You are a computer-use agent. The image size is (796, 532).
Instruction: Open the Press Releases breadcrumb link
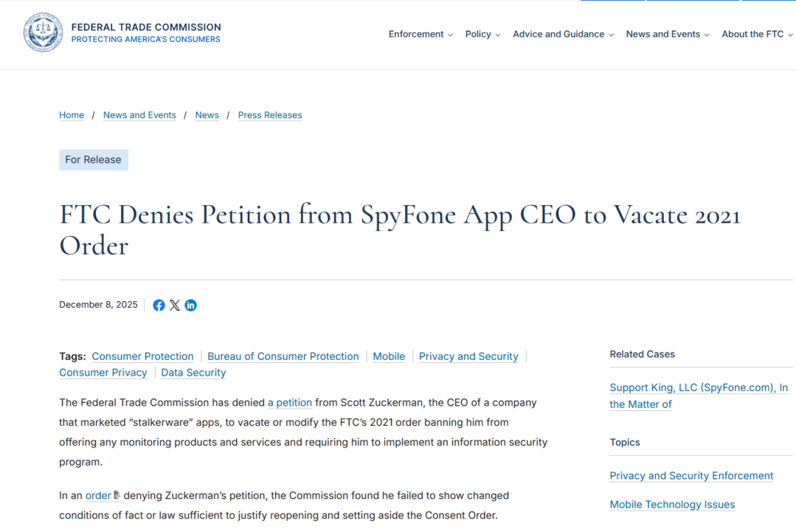[270, 115]
